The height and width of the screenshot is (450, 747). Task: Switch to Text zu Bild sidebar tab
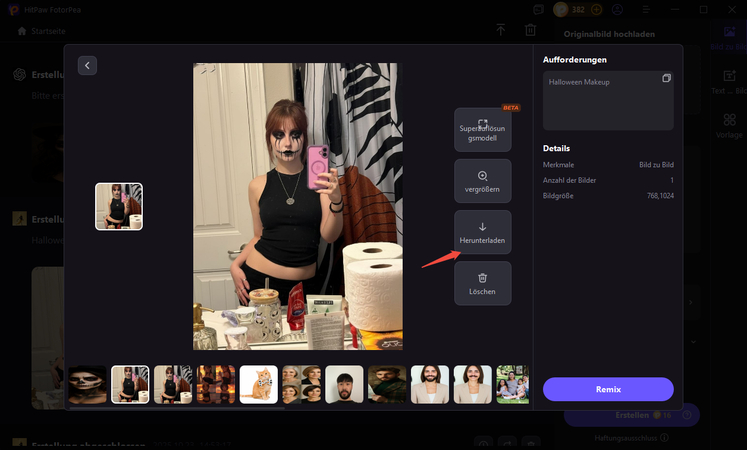click(x=729, y=82)
